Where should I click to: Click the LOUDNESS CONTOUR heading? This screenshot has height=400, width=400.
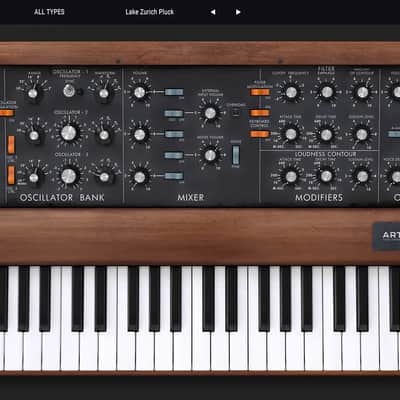tap(325, 154)
